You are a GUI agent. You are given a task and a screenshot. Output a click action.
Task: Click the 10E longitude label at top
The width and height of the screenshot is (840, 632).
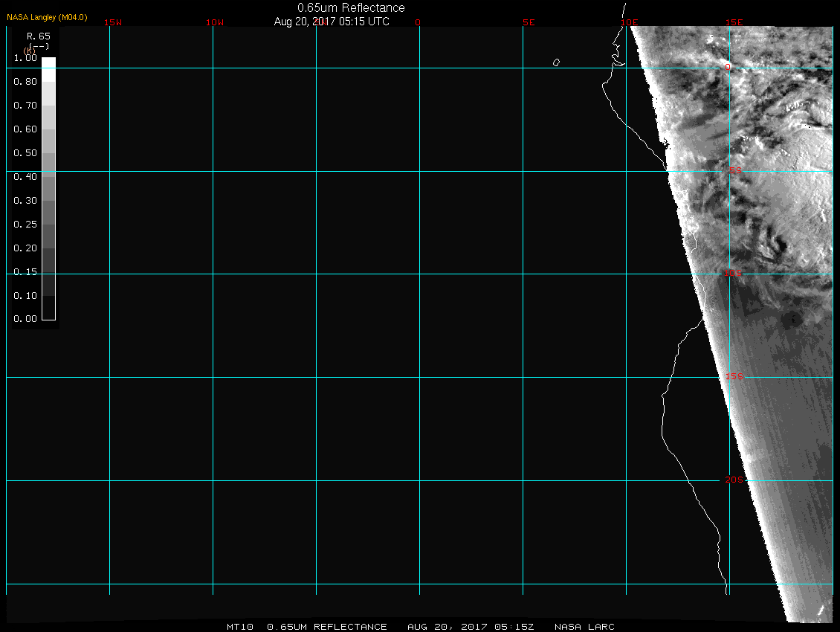coord(630,22)
